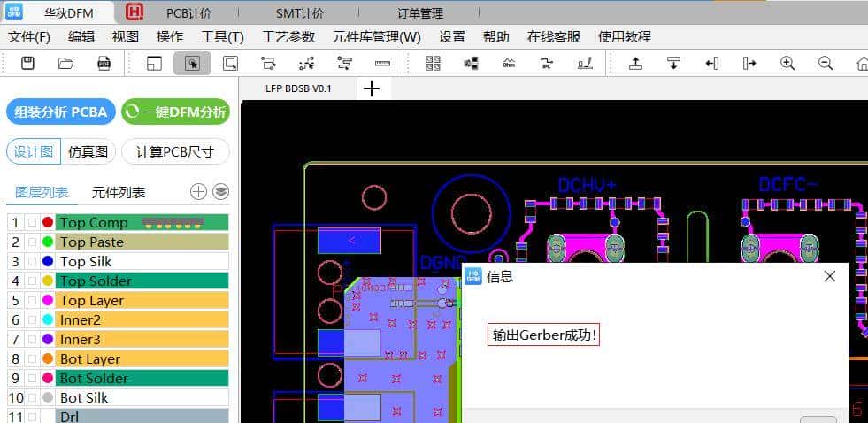Click the IPC netlist icon
The height and width of the screenshot is (423, 868).
point(547,63)
